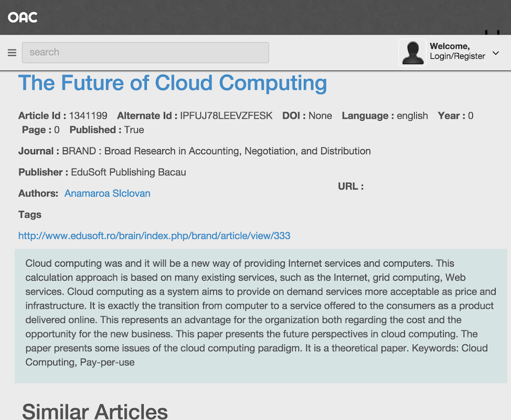
Task: Click the Published True field
Action: [x=107, y=130]
